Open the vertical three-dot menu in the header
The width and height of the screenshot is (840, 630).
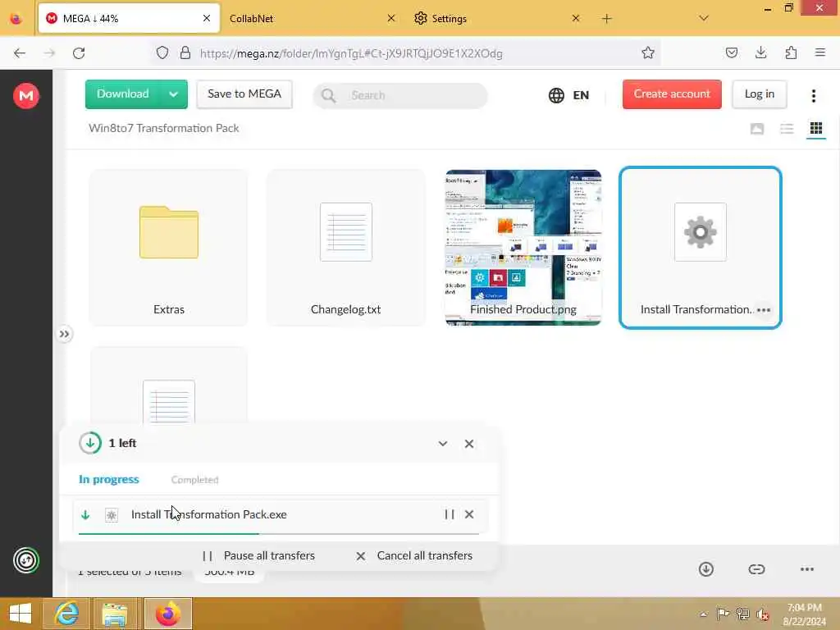pos(813,95)
